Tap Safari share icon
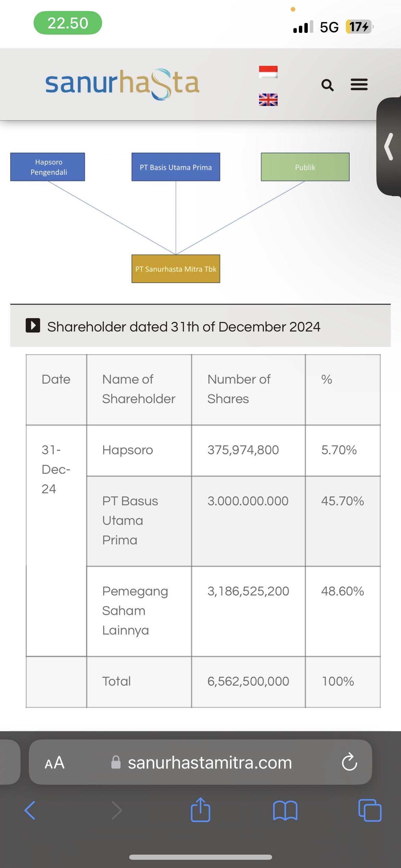Screen dimensions: 401x868 [200, 810]
